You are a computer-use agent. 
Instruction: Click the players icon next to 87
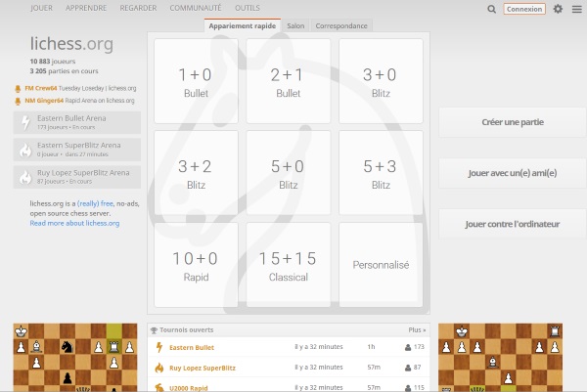[408, 369]
